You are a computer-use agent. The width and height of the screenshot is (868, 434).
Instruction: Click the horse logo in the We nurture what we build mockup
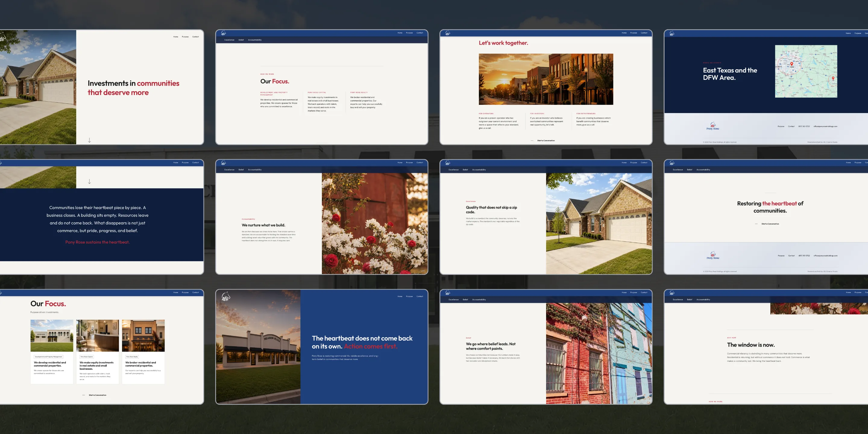point(223,163)
